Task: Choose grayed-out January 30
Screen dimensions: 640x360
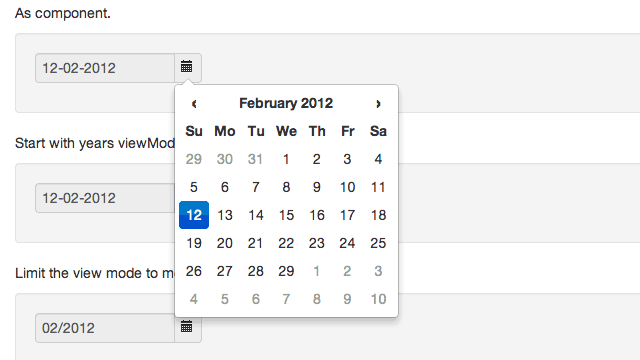Action: [224, 159]
